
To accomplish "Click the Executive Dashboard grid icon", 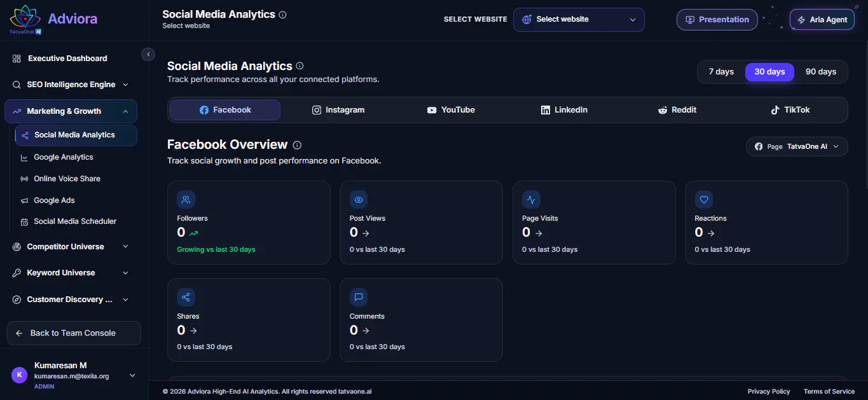I will [17, 59].
